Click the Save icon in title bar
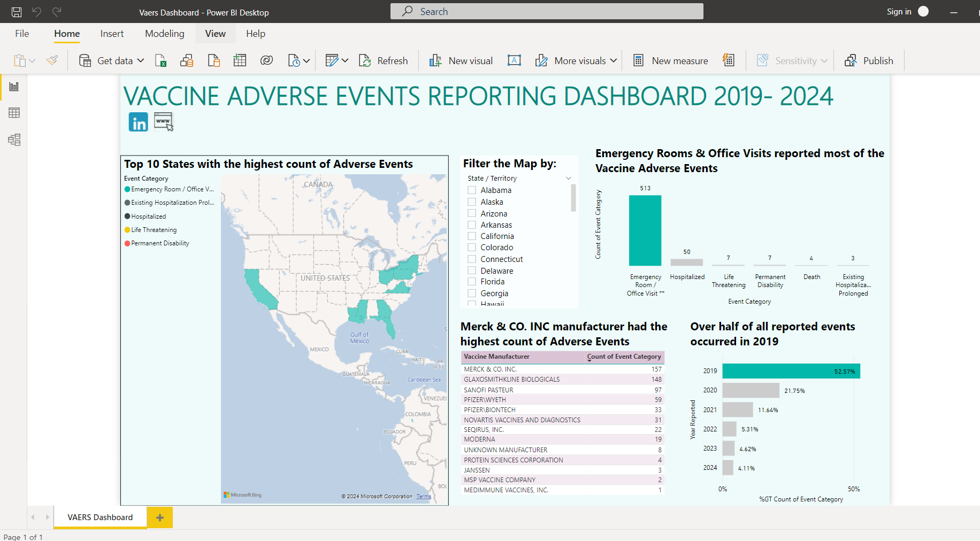 17,12
